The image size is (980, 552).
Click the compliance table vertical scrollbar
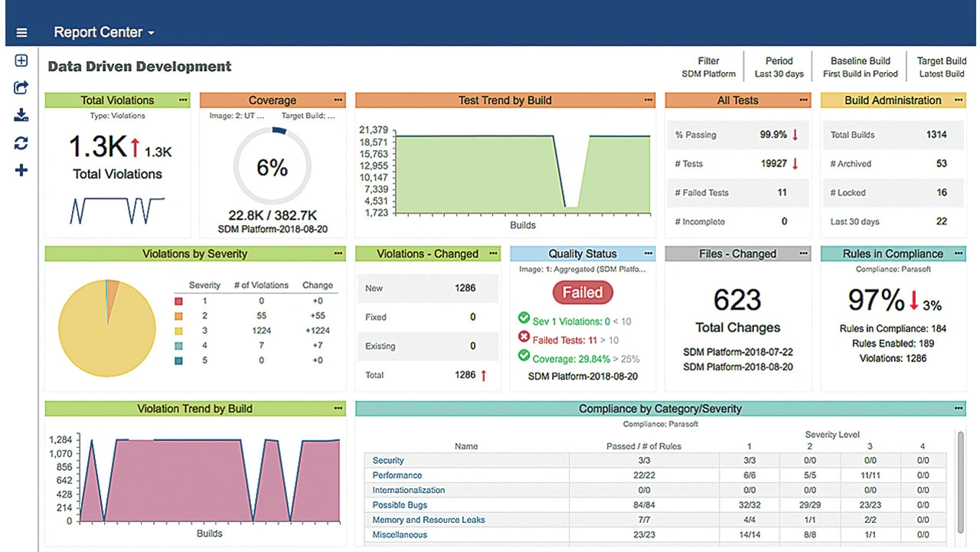point(960,482)
